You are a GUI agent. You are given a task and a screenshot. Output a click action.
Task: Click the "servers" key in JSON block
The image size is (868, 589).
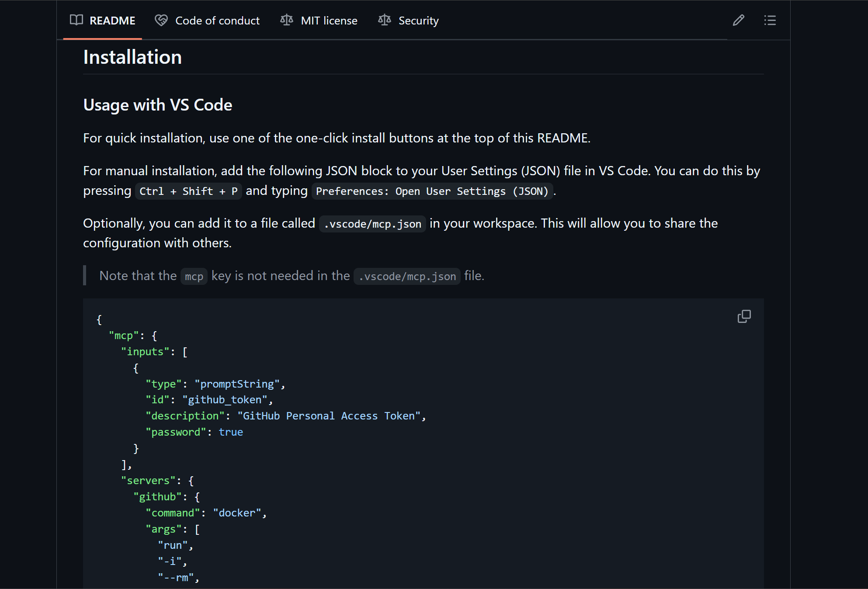148,481
